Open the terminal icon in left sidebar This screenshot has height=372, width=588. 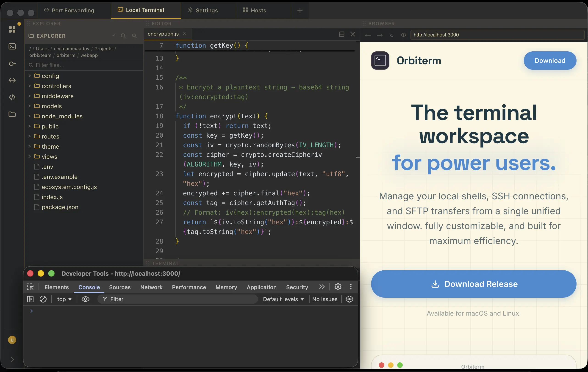point(12,46)
